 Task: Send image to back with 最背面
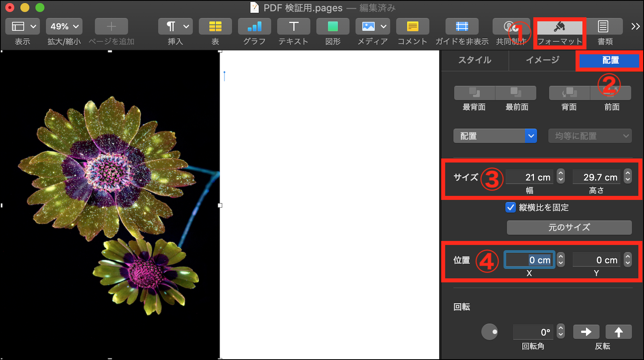coord(474,93)
